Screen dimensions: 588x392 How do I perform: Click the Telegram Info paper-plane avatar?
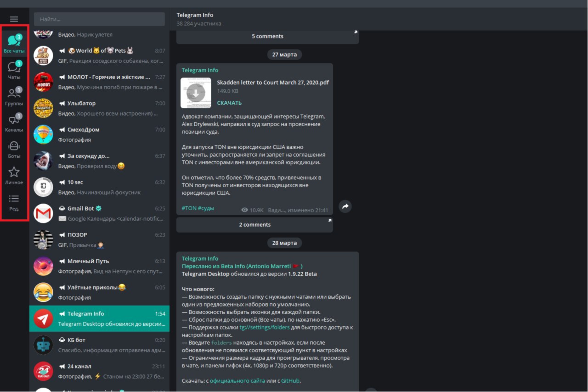pos(44,319)
